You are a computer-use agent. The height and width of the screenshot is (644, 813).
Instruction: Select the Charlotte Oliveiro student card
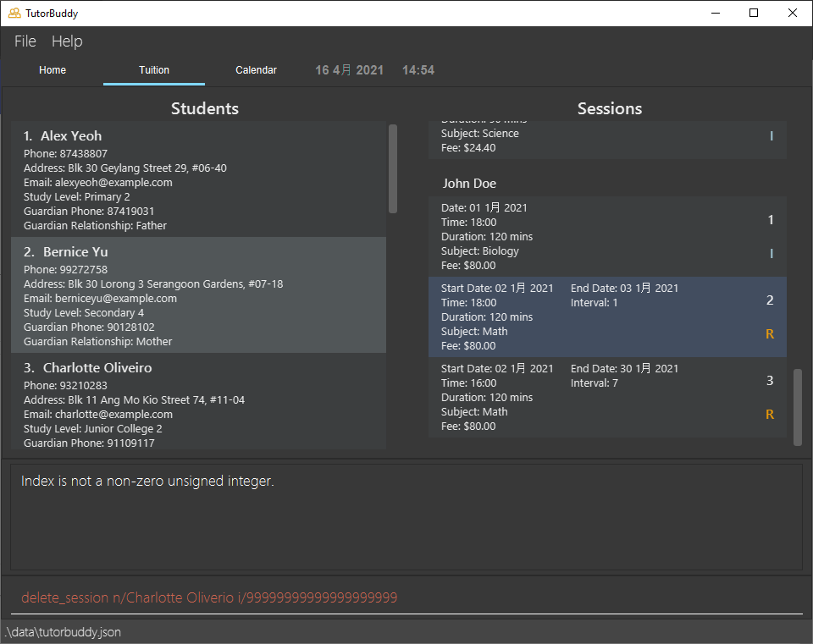point(198,401)
